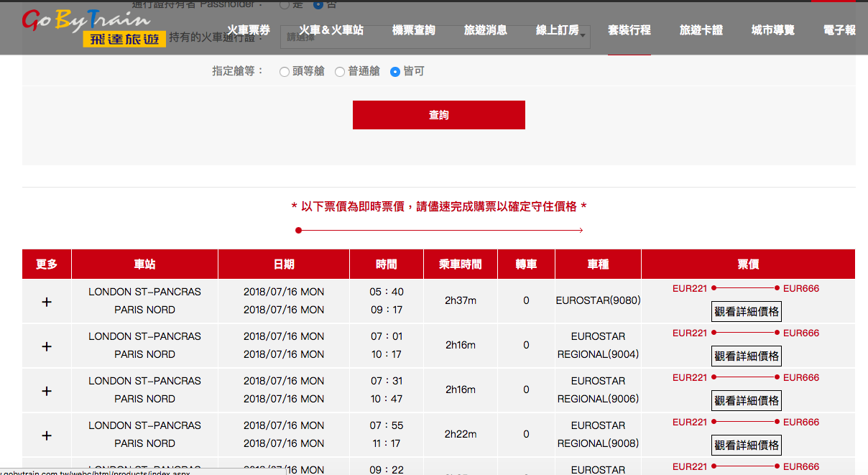
Task: Expand the 07:01 train row plus icon
Action: click(x=47, y=346)
